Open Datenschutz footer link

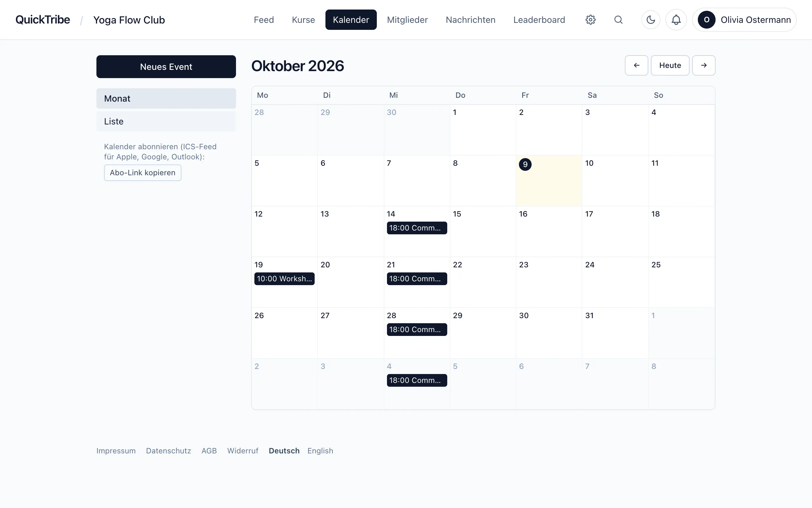[x=168, y=451]
